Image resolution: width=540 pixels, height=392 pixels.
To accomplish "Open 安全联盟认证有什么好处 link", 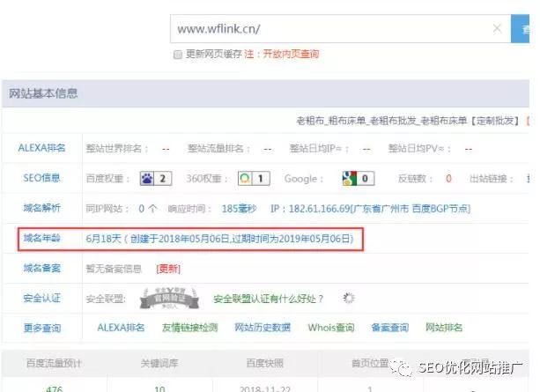I will (x=269, y=299).
